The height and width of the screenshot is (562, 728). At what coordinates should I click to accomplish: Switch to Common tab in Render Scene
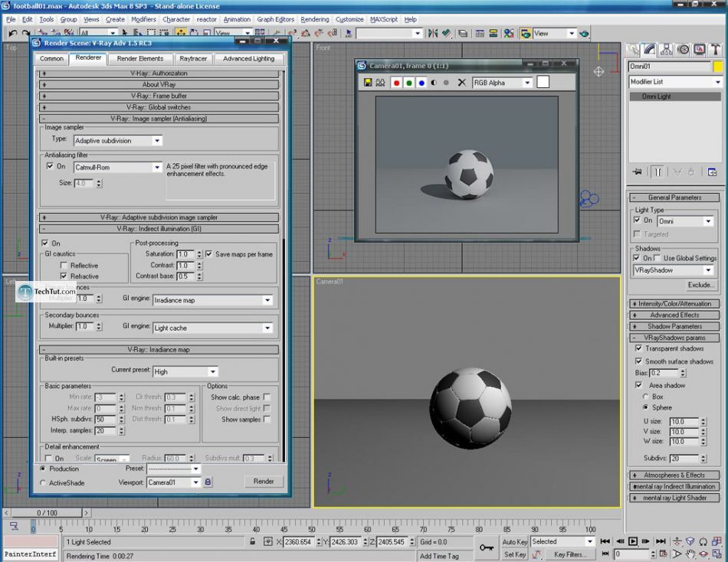coord(51,59)
